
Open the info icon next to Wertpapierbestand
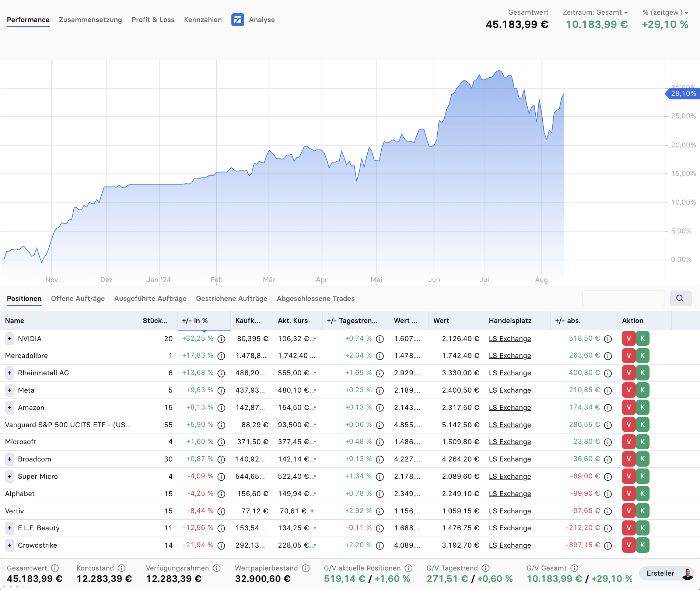(305, 568)
